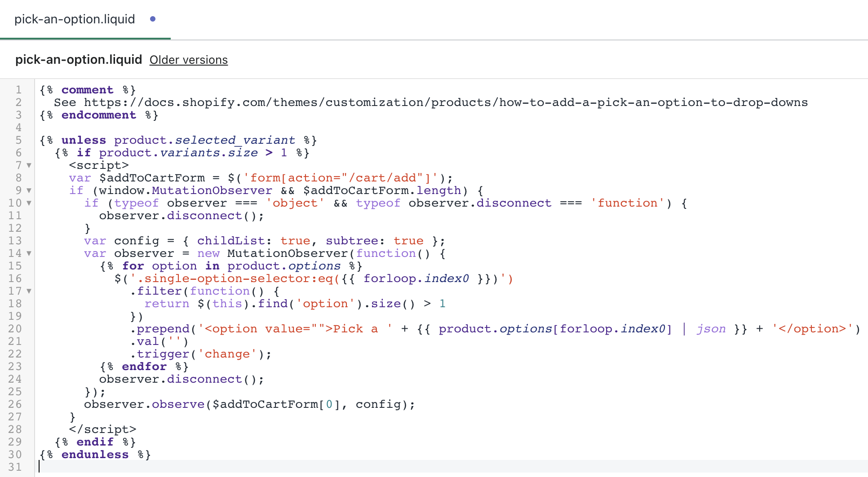Click the 'change' string on line 22
Screen dimensions: 868x477
tap(227, 354)
